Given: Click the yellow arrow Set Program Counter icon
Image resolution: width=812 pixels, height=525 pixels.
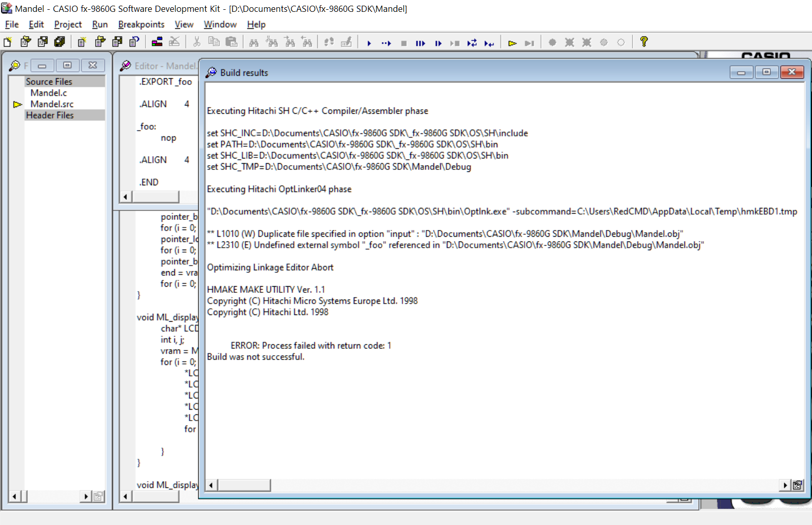Looking at the screenshot, I should point(512,43).
